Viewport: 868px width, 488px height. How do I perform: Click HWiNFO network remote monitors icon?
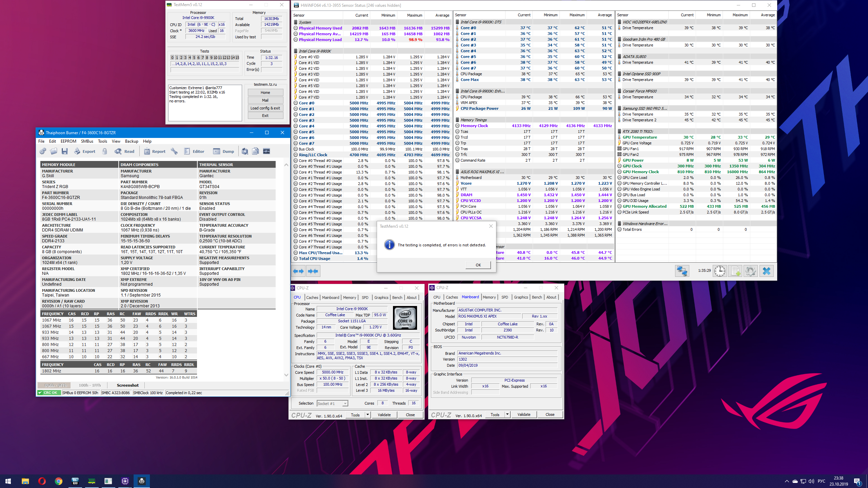[x=682, y=271]
